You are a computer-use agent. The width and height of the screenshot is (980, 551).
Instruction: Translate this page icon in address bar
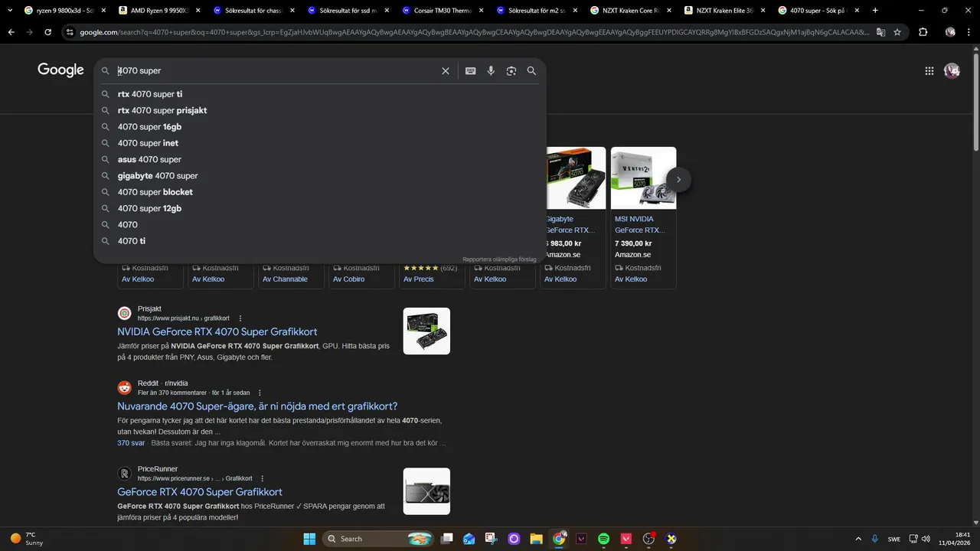[881, 32]
